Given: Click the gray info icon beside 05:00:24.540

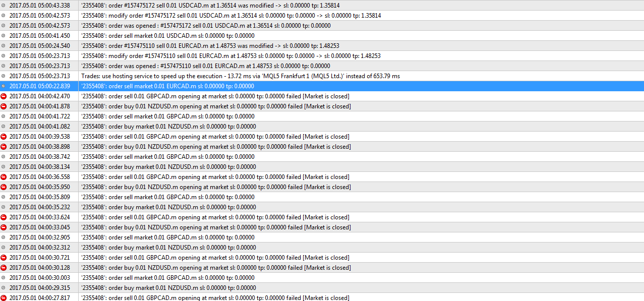Looking at the screenshot, I should coord(4,46).
